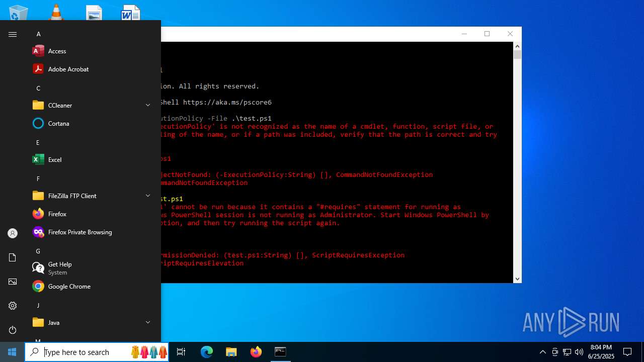644x362 pixels.
Task: Open the volume control in tray
Action: coord(579,352)
